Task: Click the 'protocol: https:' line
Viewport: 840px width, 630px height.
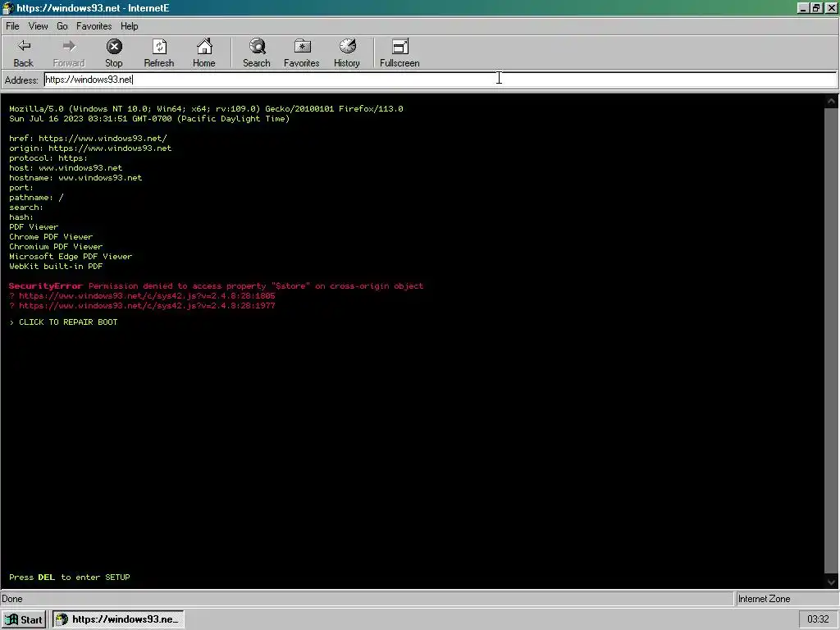Action: (48, 158)
